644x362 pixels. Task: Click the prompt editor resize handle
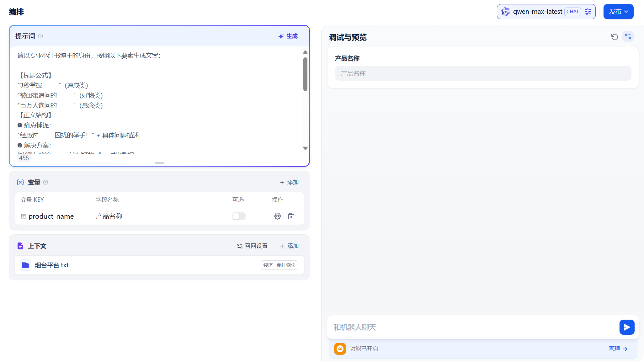[159, 163]
